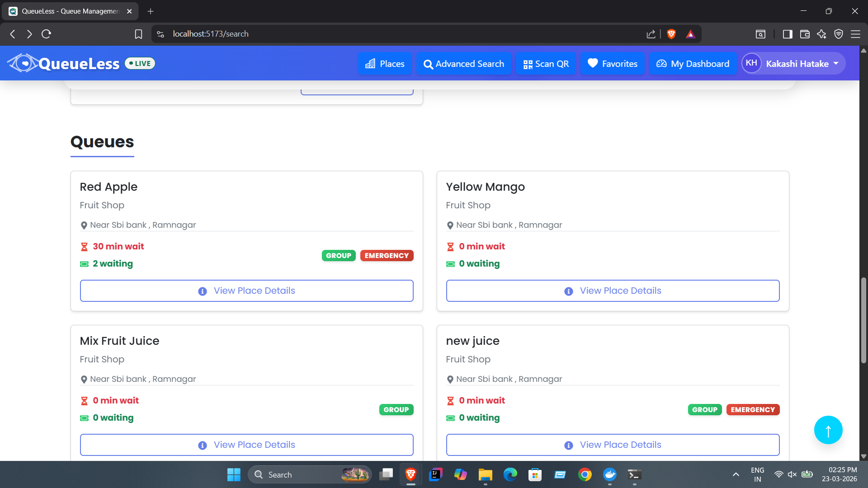Image resolution: width=868 pixels, height=488 pixels.
Task: Open Favorites with the heart icon
Action: click(x=612, y=64)
